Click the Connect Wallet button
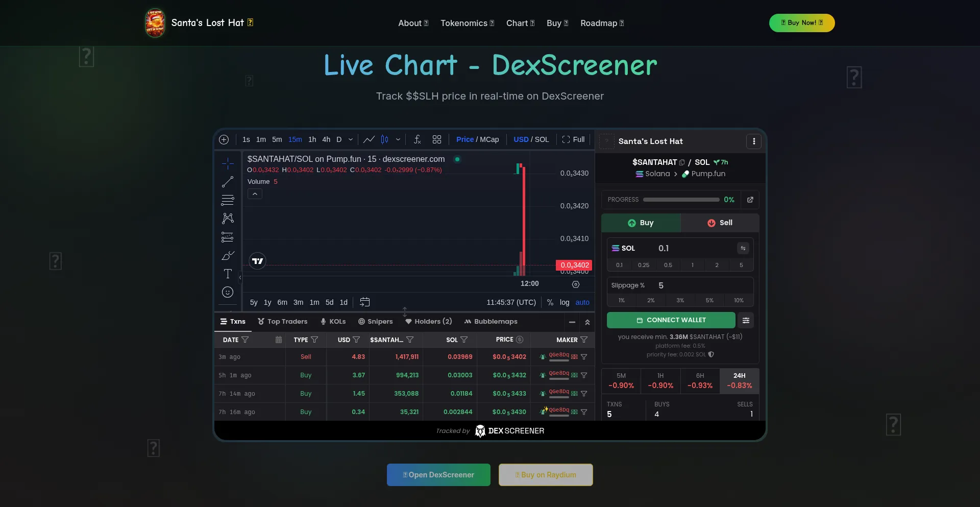The height and width of the screenshot is (507, 980). click(670, 320)
